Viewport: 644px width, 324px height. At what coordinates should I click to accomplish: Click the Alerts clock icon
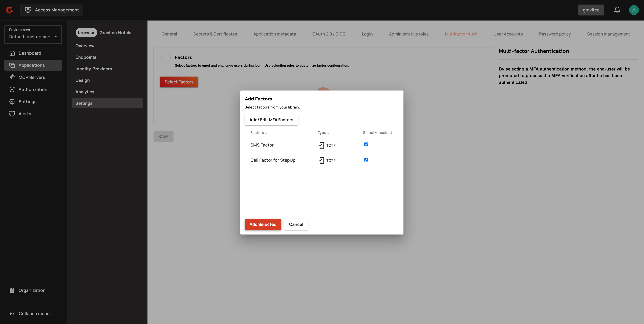(12, 114)
